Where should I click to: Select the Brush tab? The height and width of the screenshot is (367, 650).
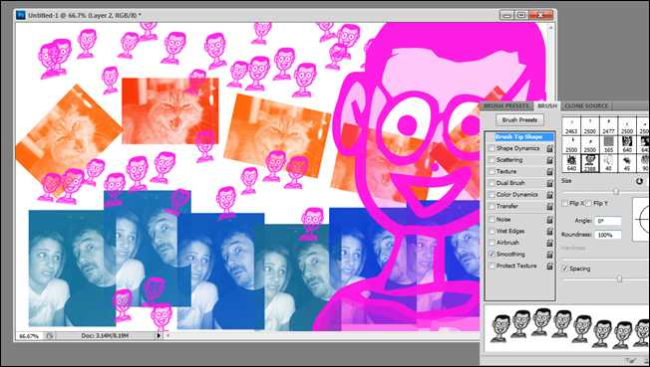point(547,106)
